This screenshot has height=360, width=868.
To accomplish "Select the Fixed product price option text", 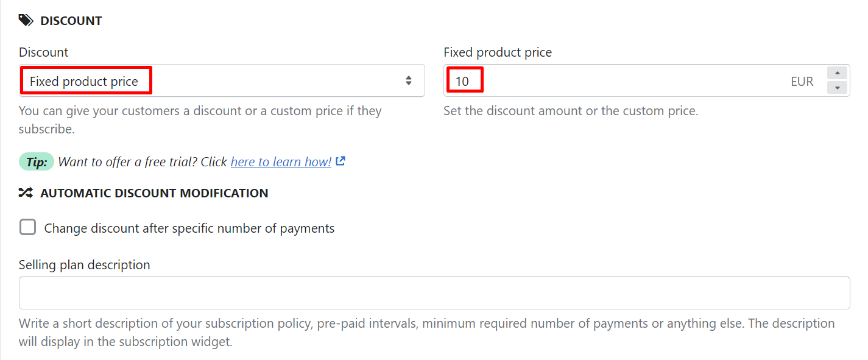I will 84,81.
